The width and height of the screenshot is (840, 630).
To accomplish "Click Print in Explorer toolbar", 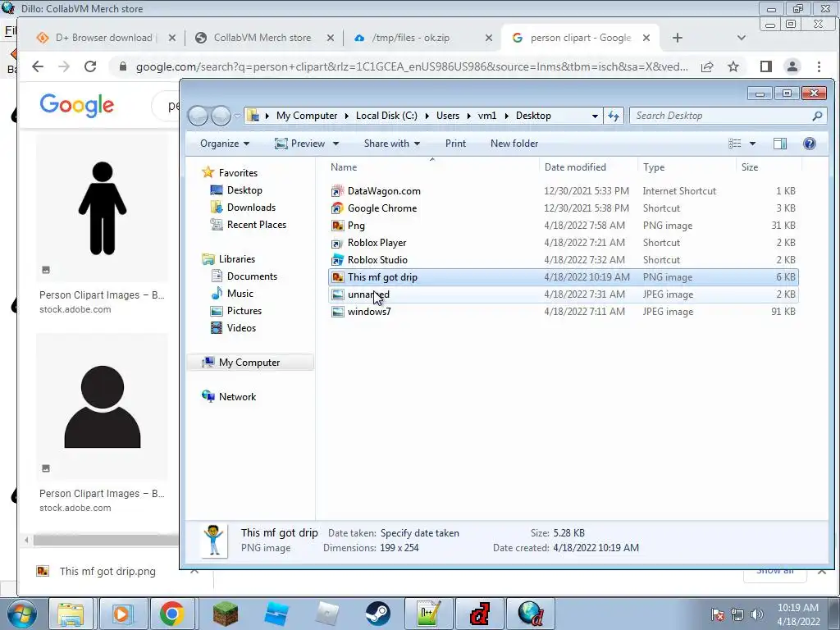I will click(455, 144).
